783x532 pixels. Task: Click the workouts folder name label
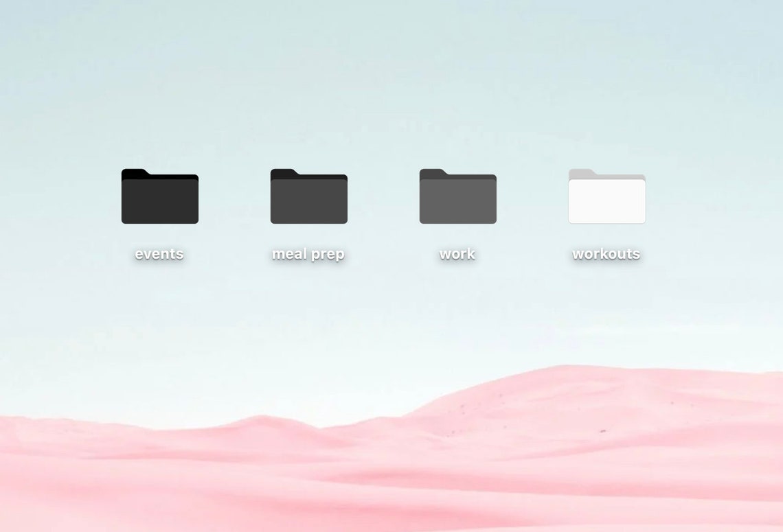click(606, 254)
